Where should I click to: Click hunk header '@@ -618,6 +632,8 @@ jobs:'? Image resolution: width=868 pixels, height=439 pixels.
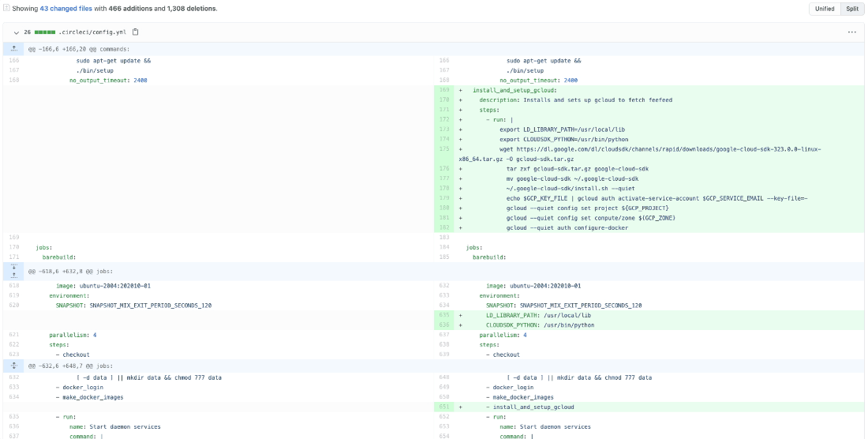(x=70, y=272)
